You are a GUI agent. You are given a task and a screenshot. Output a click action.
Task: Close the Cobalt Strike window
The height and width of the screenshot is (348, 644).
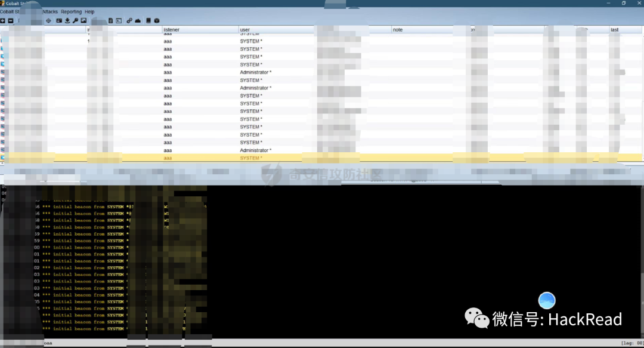639,3
